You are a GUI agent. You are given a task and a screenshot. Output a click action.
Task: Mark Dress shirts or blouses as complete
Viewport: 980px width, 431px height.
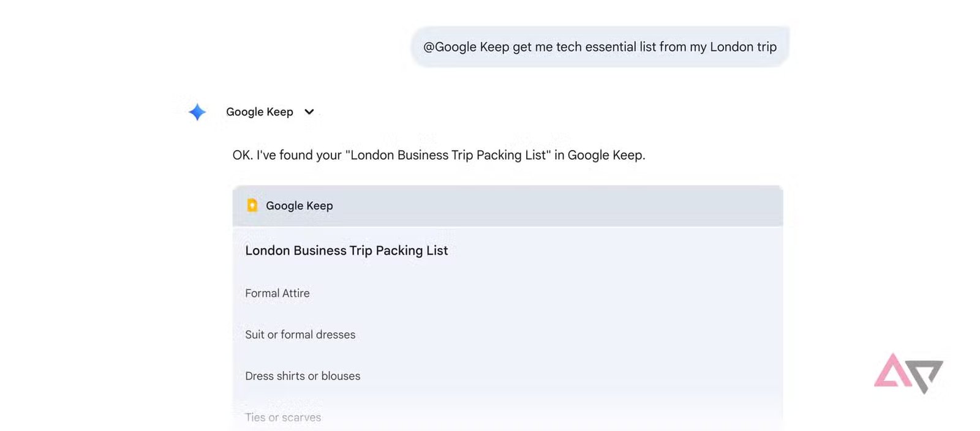(303, 375)
